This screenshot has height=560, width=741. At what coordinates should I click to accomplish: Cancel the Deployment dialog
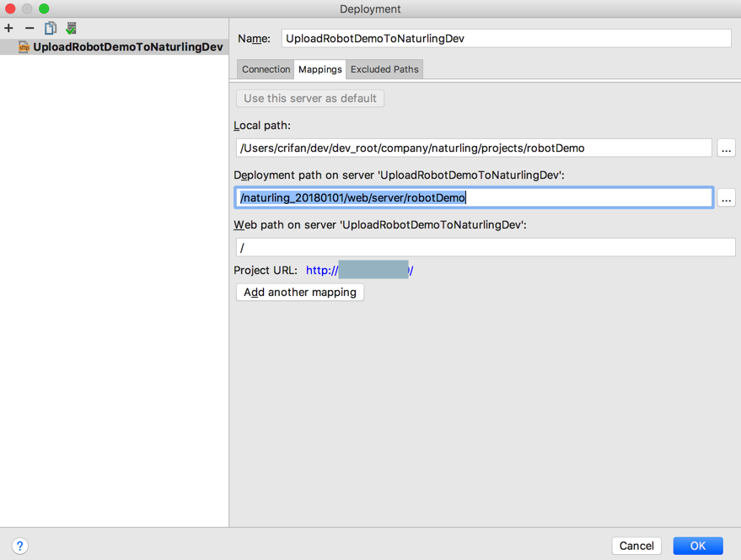click(x=636, y=546)
